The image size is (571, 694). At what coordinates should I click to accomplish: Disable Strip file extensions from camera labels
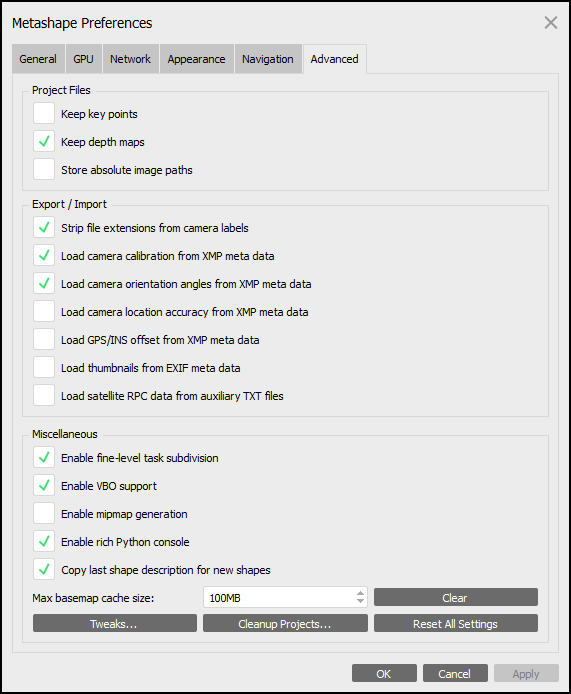(x=44, y=227)
